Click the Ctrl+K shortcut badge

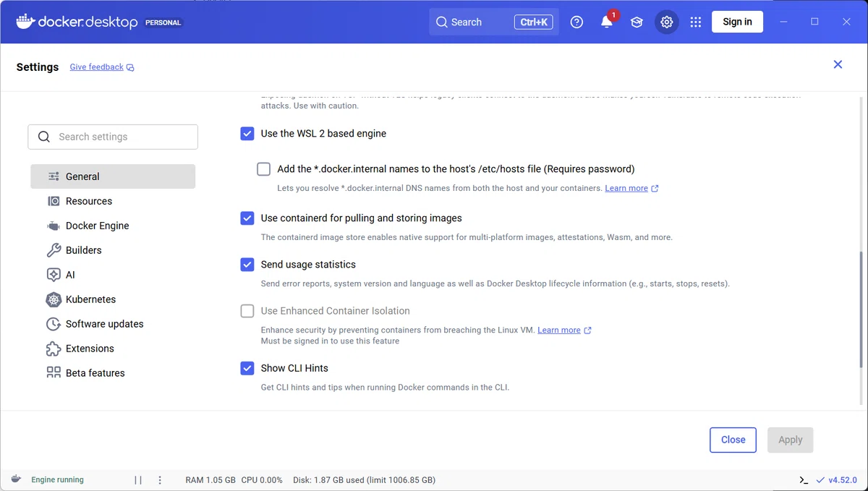click(x=534, y=22)
